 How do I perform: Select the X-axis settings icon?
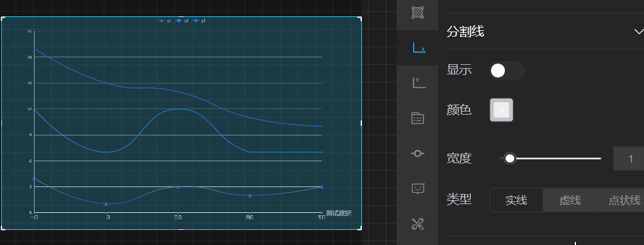(x=418, y=47)
